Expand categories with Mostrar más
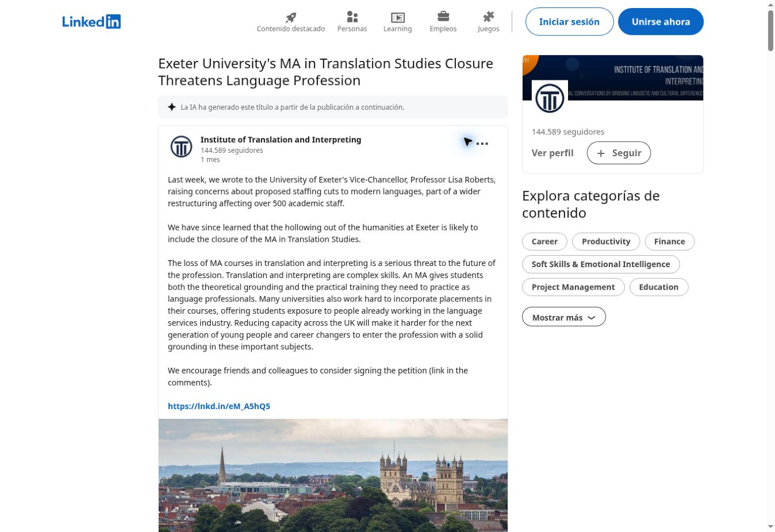Screen dimensions: 775x532 [564, 317]
